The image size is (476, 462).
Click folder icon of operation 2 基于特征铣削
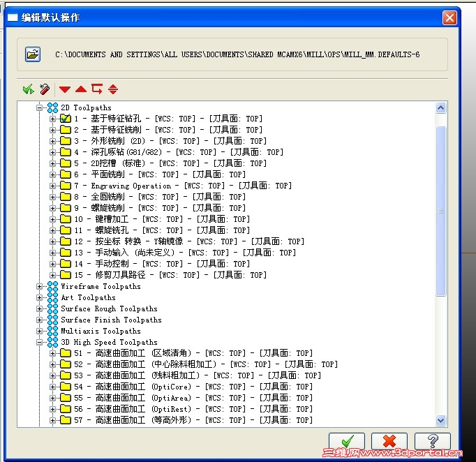click(66, 130)
